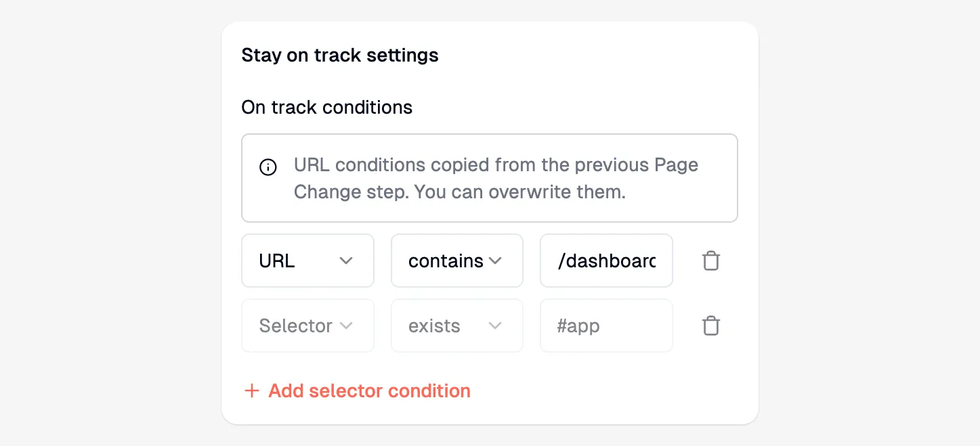Click the chevron on the exists dropdown
Image resolution: width=980 pixels, height=446 pixels.
[495, 326]
